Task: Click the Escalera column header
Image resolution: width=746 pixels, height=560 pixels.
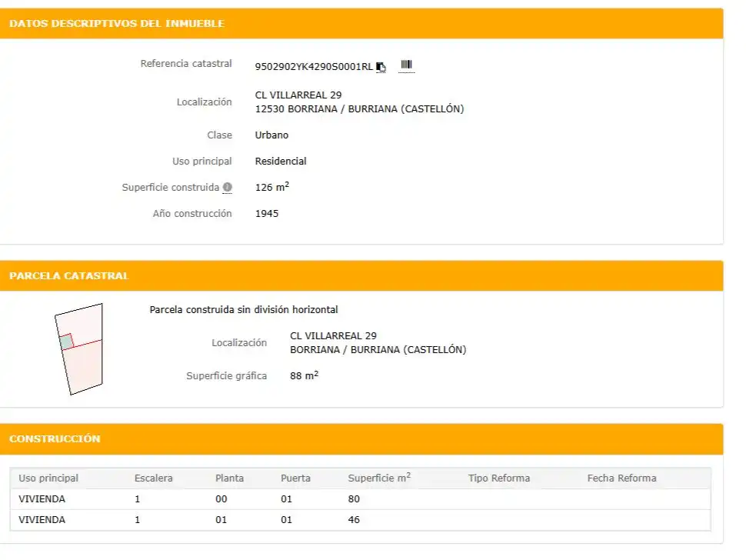Action: (x=153, y=478)
